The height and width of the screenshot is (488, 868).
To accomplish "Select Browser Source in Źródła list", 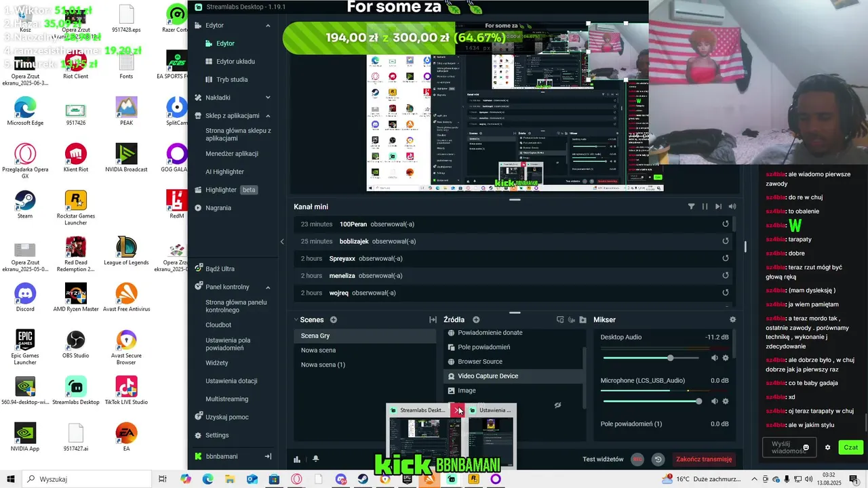I will coord(479,361).
